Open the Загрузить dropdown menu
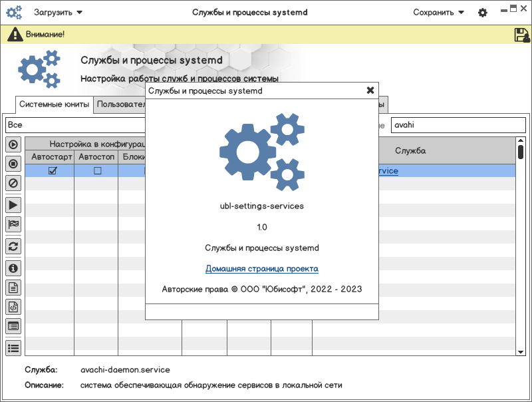Viewport: 532px width, 402px height. pos(59,12)
